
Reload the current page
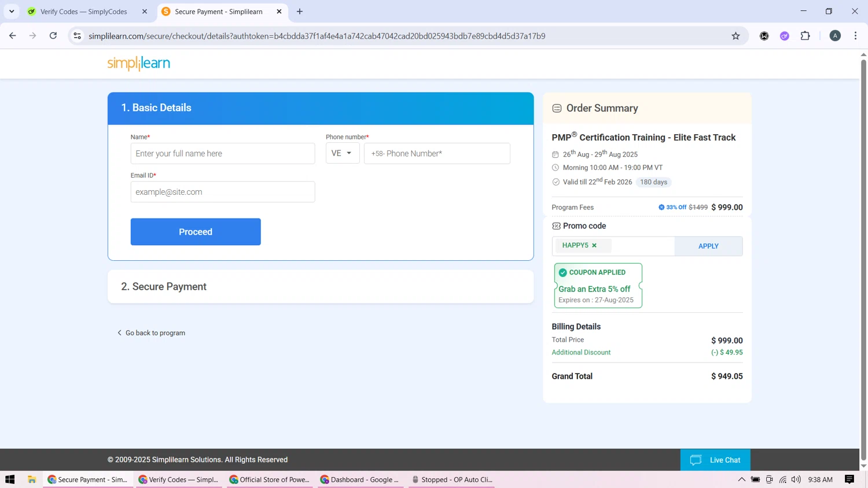point(53,36)
